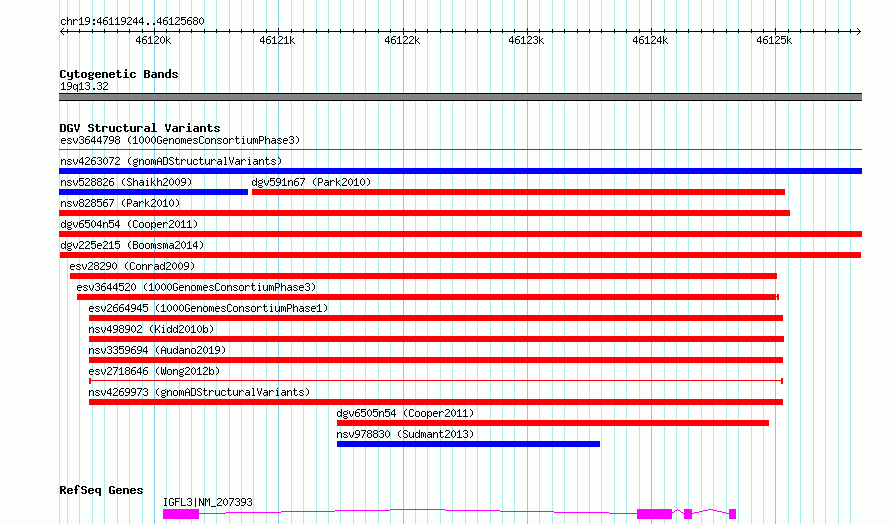The width and height of the screenshot is (890, 524).
Task: Click the nsv4269973 (gnomADStructuralVariants) label
Action: pyautogui.click(x=199, y=392)
